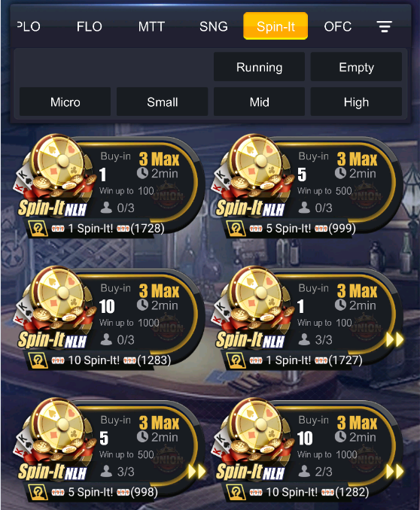Switch to the SNG tab
The width and height of the screenshot is (420, 510).
click(x=214, y=26)
